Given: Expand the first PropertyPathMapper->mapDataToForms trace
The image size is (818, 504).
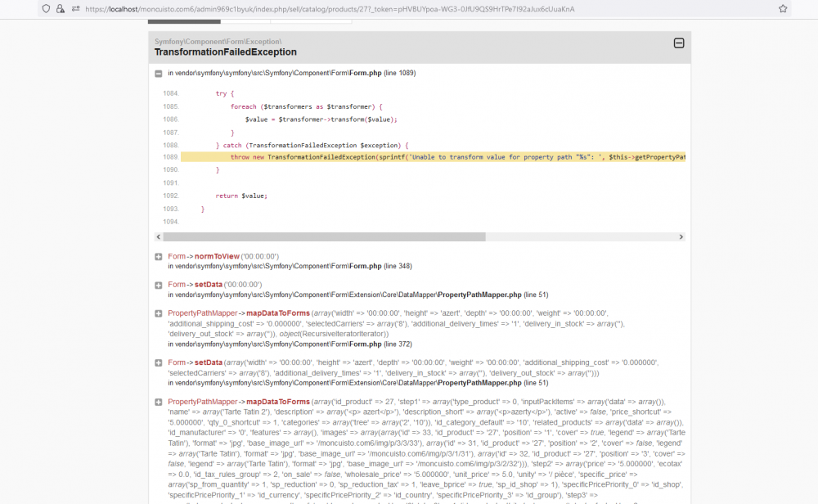Looking at the screenshot, I should 159,313.
